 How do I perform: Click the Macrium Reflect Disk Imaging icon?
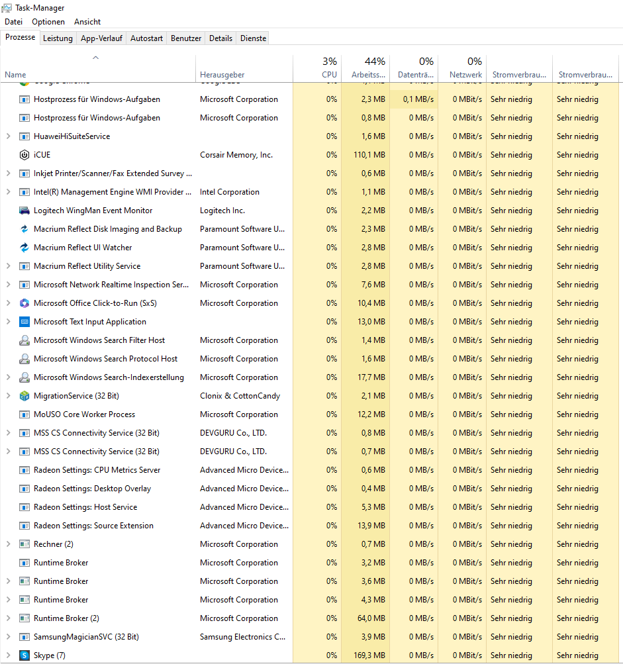pos(24,229)
